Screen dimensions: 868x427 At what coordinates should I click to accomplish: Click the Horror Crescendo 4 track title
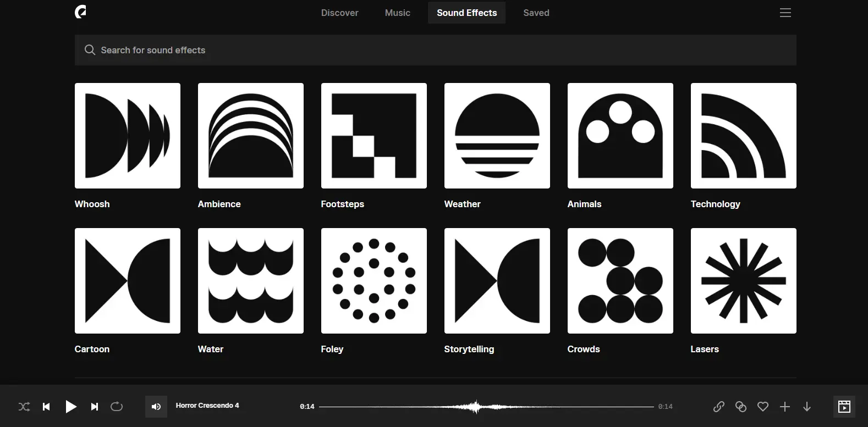coord(207,406)
